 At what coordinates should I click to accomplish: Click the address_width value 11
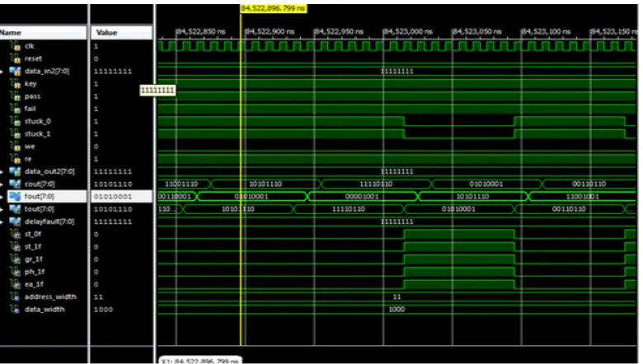pos(98,296)
